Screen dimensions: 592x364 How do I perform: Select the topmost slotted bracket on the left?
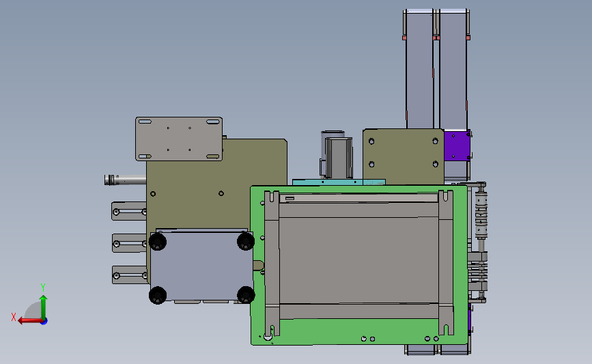click(129, 212)
